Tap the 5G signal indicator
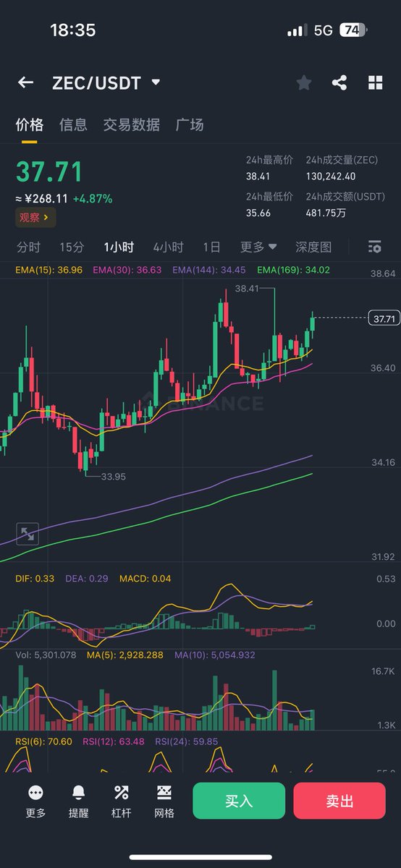The height and width of the screenshot is (868, 401). tap(324, 30)
